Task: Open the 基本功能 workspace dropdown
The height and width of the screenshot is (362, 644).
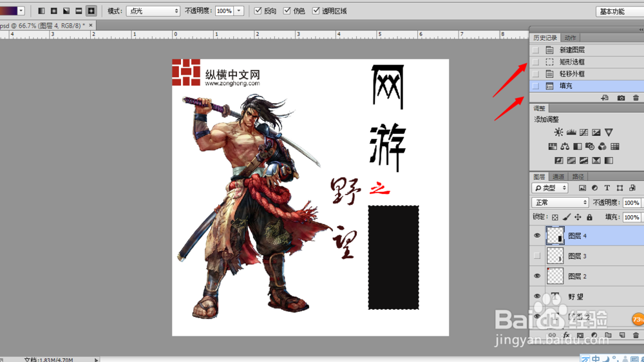Action: 620,12
